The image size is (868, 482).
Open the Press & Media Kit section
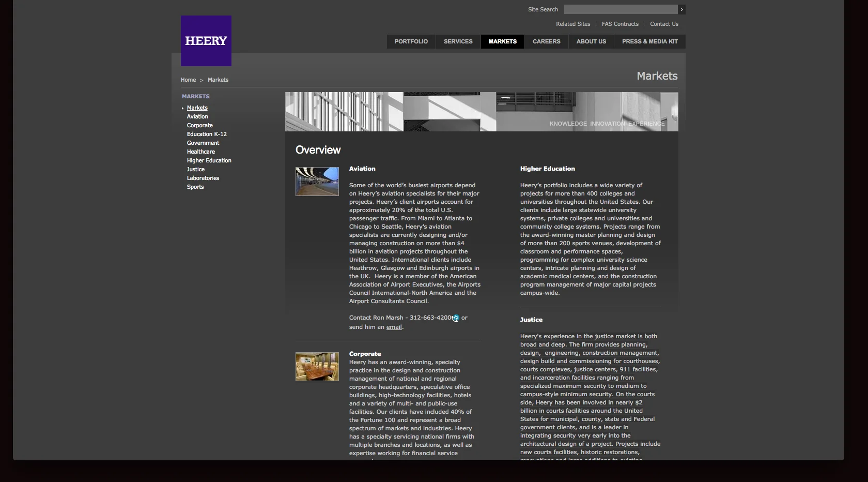tap(649, 41)
